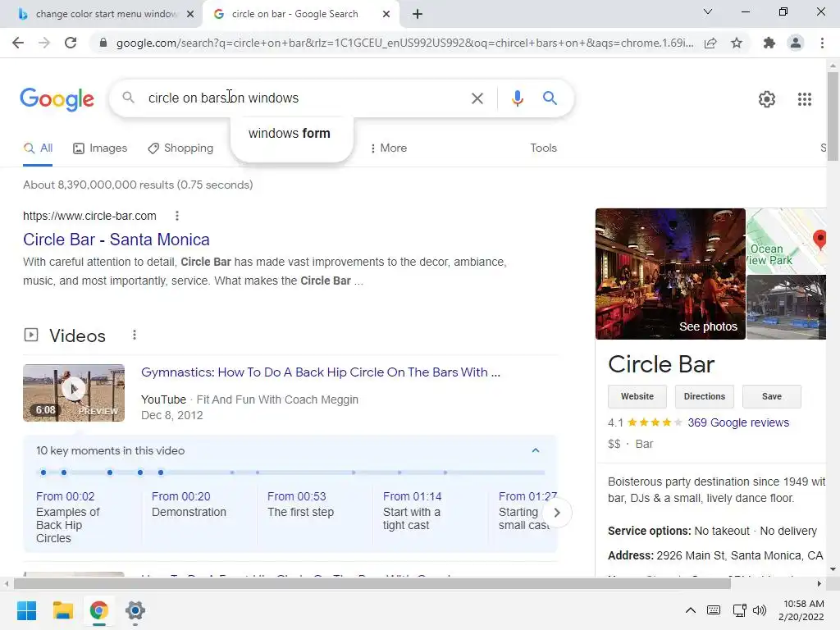Open Settings from the taskbar
The height and width of the screenshot is (630, 840).
click(x=135, y=610)
